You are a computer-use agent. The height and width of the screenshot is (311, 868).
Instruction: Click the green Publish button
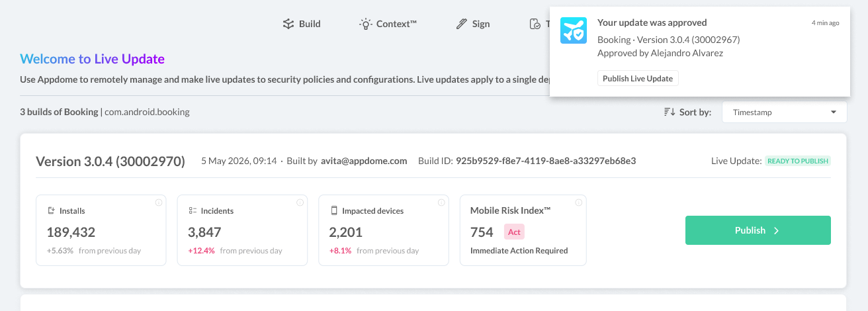click(758, 230)
